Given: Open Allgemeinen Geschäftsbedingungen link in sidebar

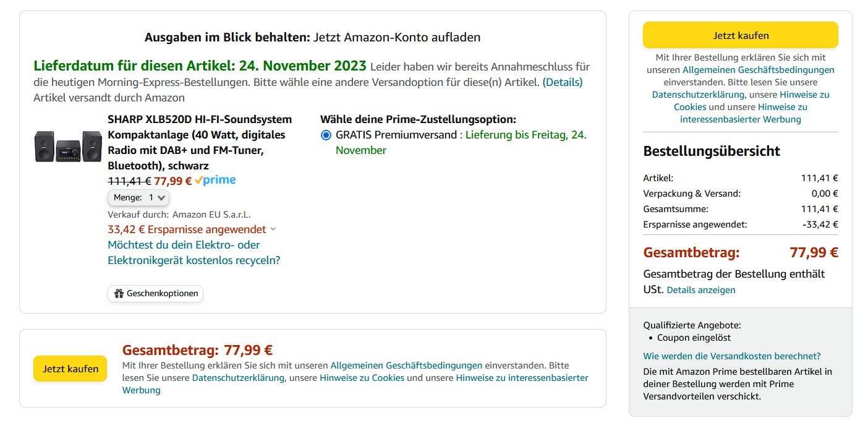Looking at the screenshot, I should click(x=758, y=70).
